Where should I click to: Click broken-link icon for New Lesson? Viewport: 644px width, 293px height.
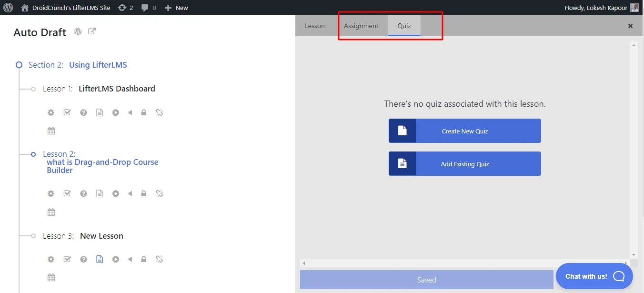click(x=160, y=260)
